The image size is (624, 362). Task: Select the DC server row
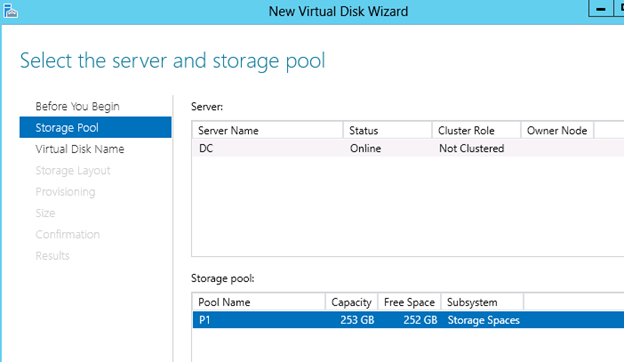coord(408,148)
